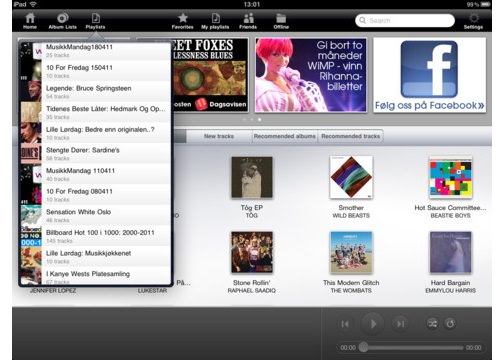500x360 pixels.
Task: Switch to the New tracks tab
Action: click(x=219, y=136)
